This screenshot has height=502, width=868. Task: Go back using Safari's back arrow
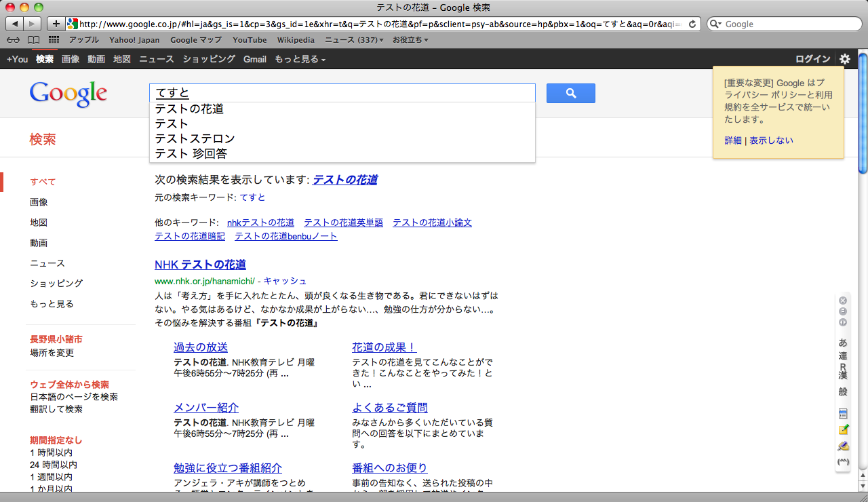click(15, 24)
